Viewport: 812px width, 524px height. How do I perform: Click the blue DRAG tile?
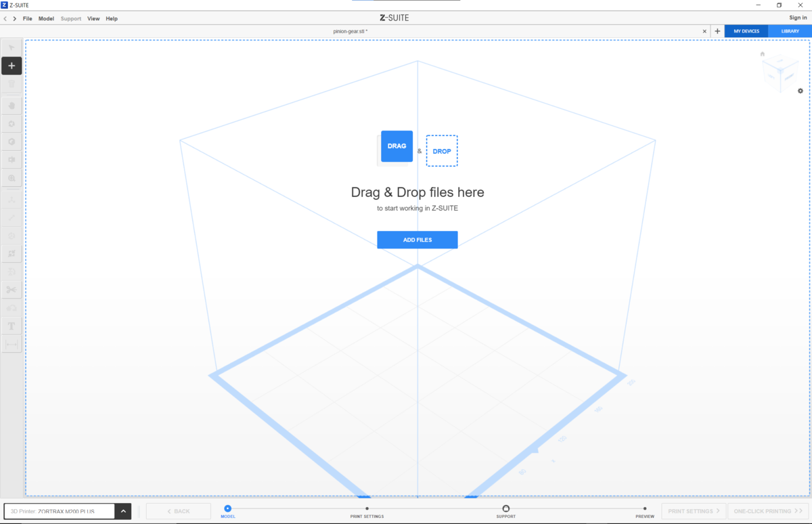[397, 146]
